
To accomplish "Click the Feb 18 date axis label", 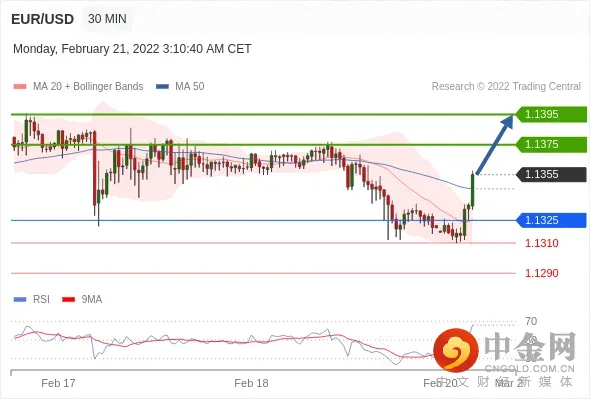I will (251, 383).
